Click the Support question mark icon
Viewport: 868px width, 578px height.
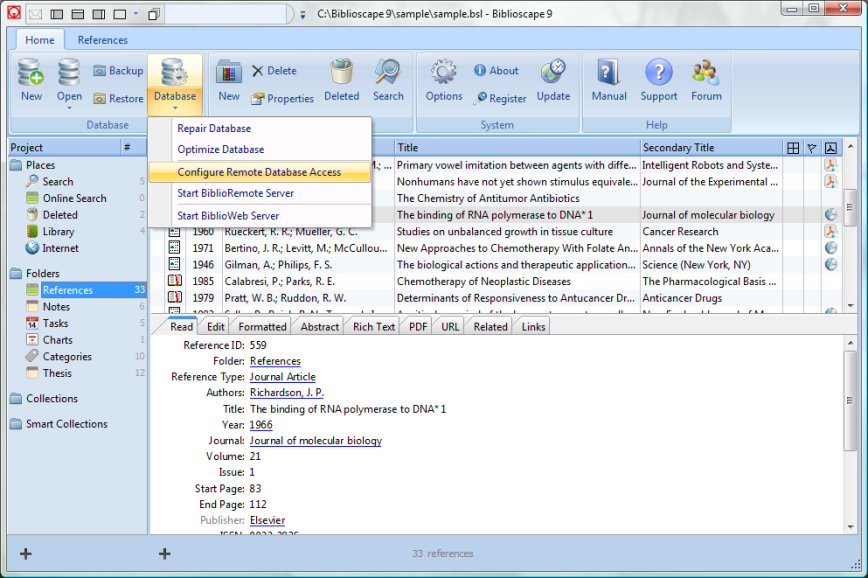coord(659,81)
